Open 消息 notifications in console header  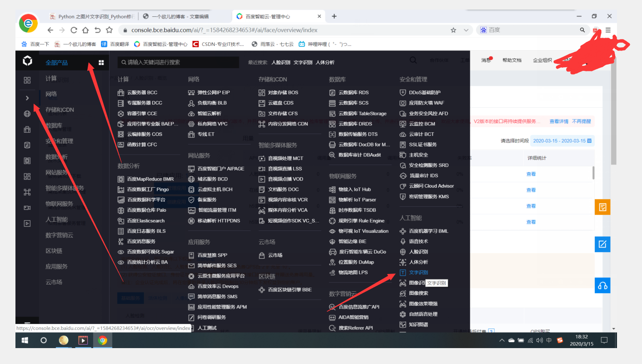pos(486,60)
